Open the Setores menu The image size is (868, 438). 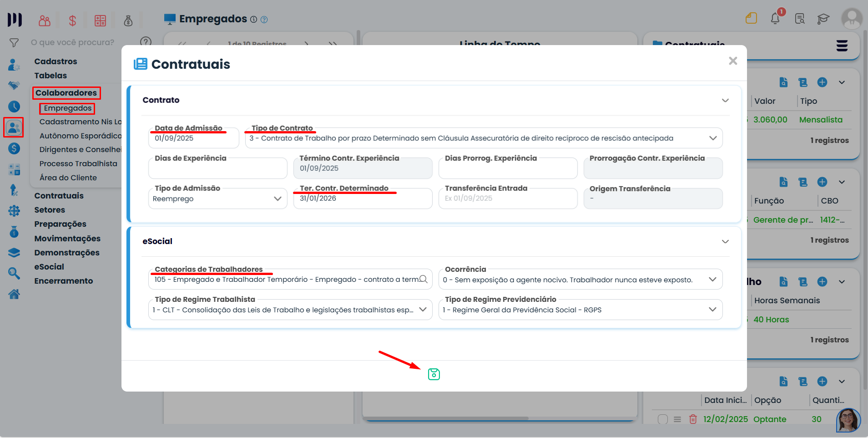point(50,210)
